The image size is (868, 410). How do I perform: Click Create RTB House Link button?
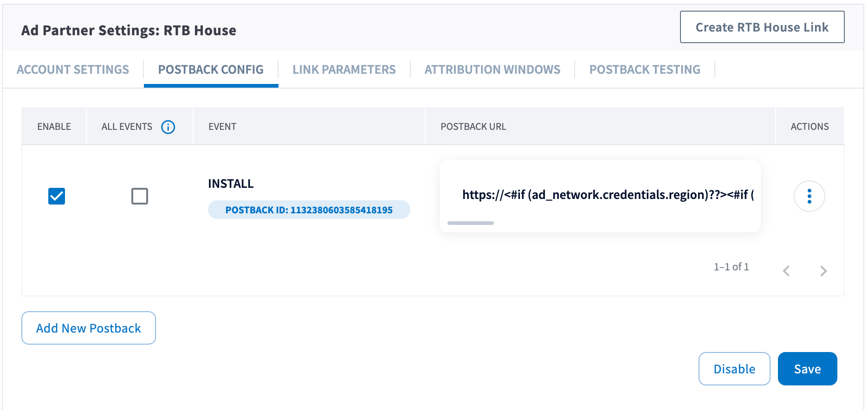click(762, 27)
